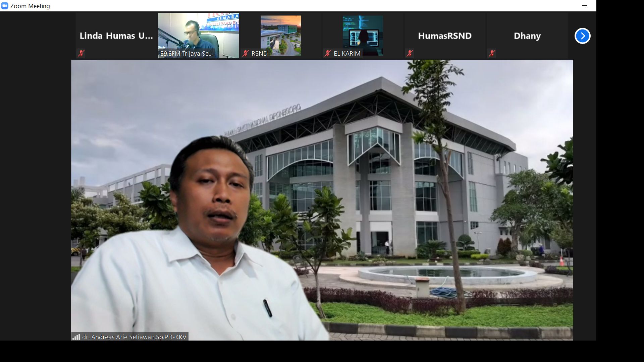This screenshot has height=362, width=644.
Task: Click HumasRSND's muted microphone icon
Action: point(410,53)
